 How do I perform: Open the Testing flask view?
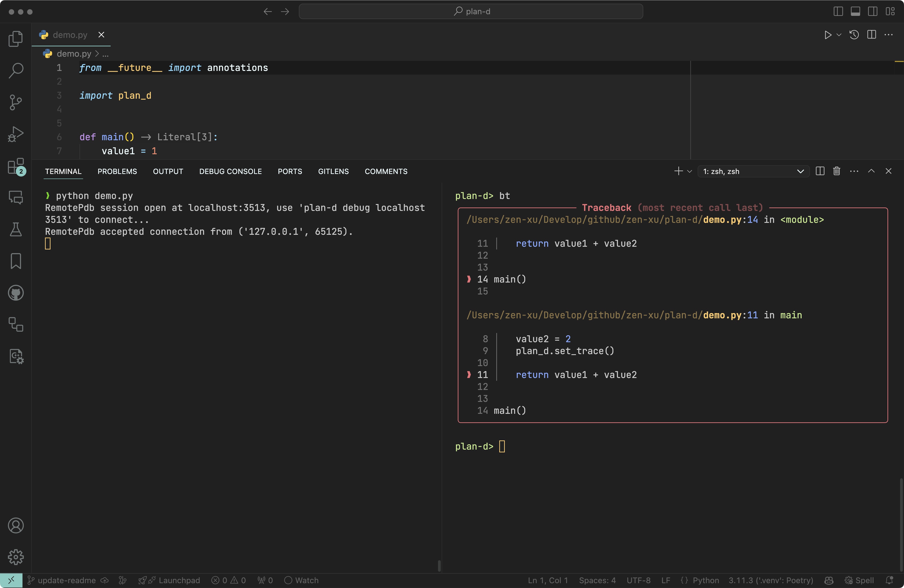coord(16,229)
